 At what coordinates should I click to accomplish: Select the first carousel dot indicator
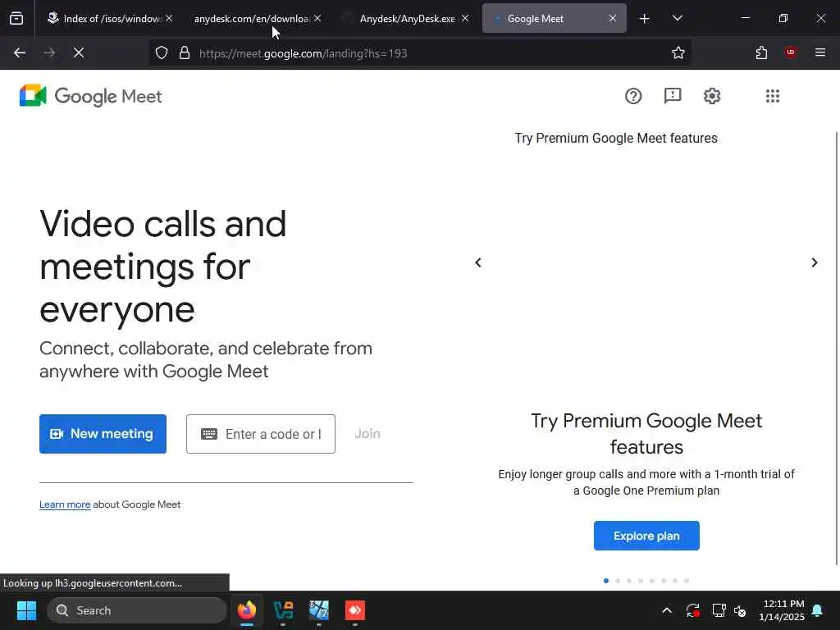pos(606,581)
